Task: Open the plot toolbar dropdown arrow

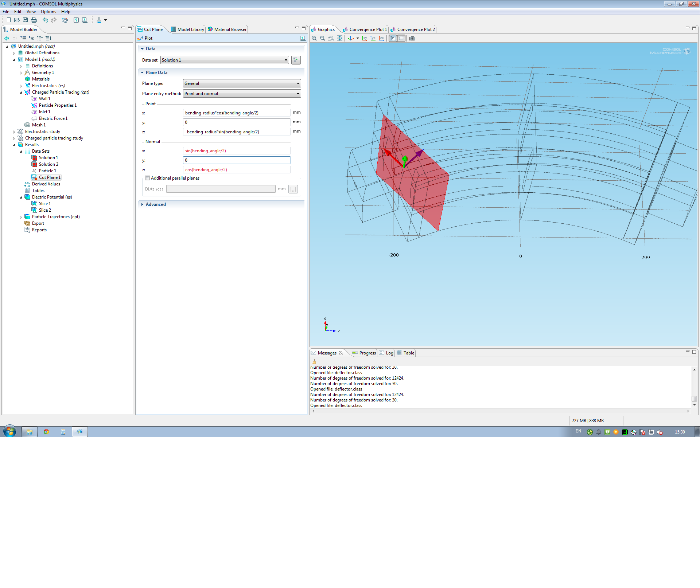Action: pyautogui.click(x=106, y=20)
